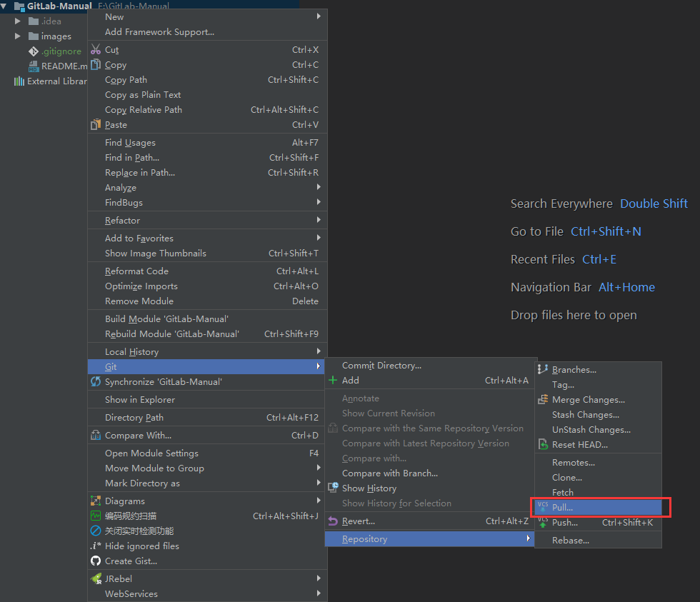Select Pull... from Repository submenu
700x602 pixels.
pos(562,508)
